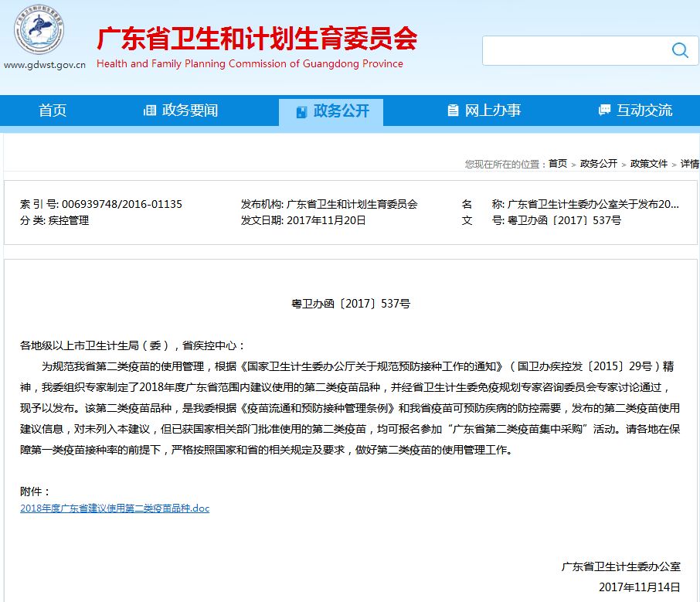
Task: Click the 详情 breadcrumb item
Action: (x=690, y=164)
